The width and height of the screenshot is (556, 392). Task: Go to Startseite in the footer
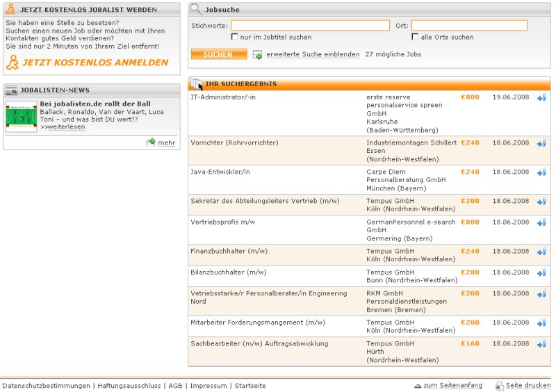click(x=250, y=386)
